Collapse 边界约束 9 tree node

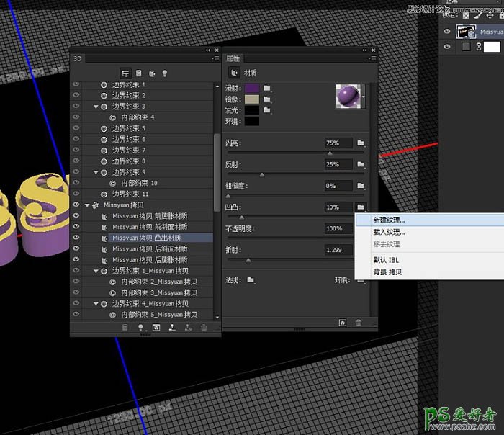[x=96, y=172]
